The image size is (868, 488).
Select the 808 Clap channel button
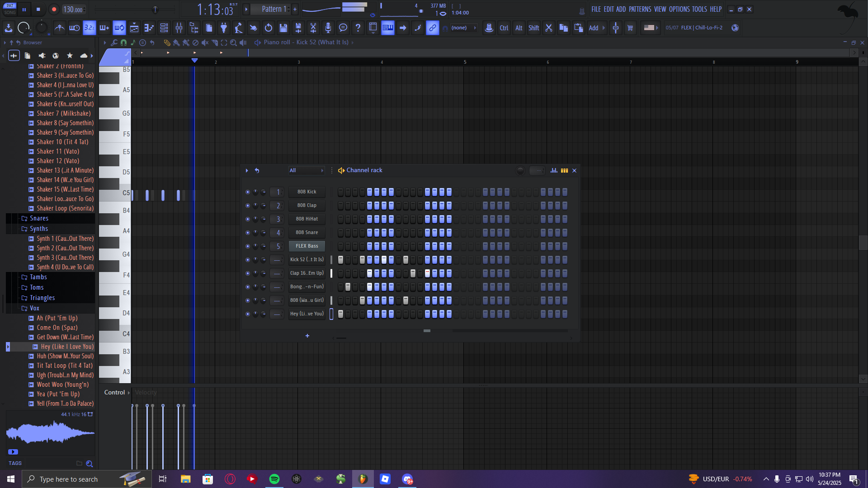pos(307,206)
